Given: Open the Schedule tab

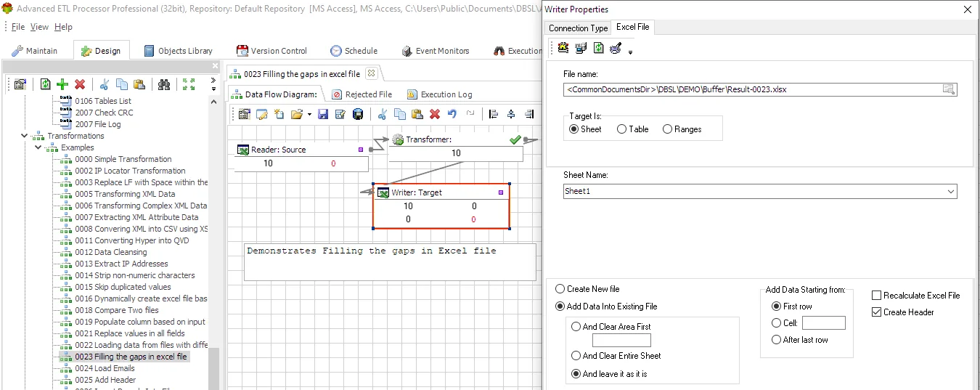Looking at the screenshot, I should tap(354, 51).
